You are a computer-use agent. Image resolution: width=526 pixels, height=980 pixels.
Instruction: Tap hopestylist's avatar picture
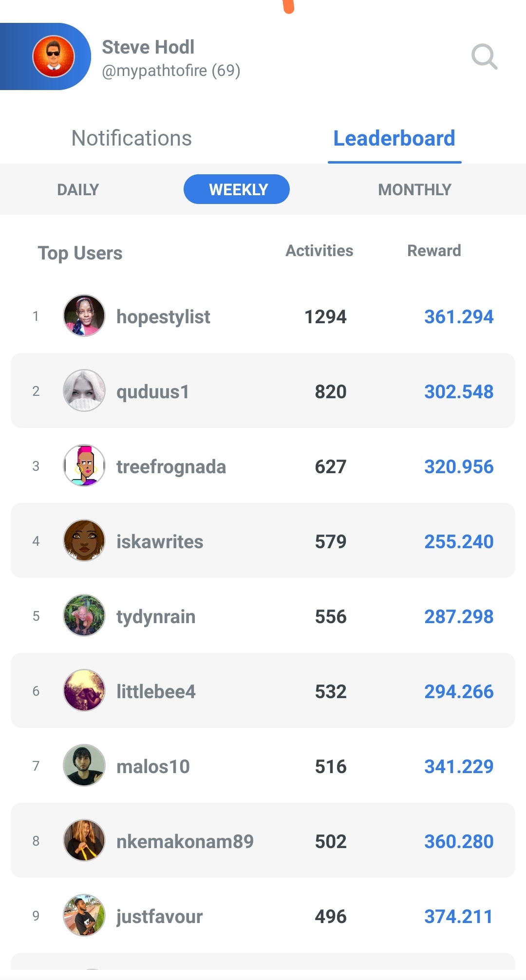click(84, 315)
